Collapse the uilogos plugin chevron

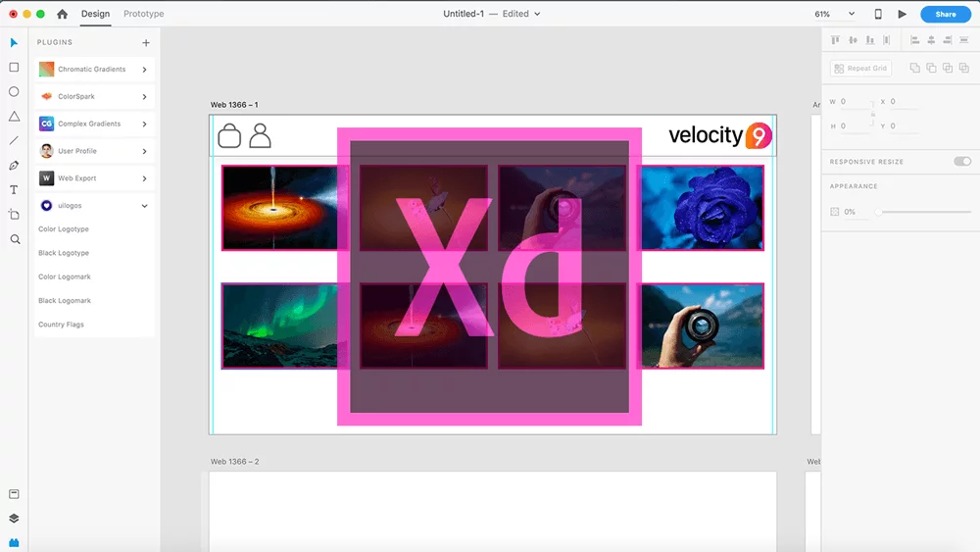[144, 206]
